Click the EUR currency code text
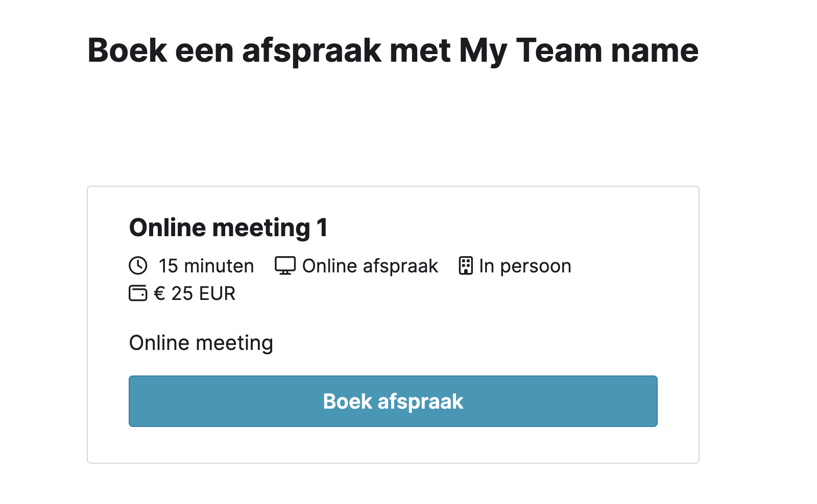The width and height of the screenshot is (817, 504). [217, 293]
